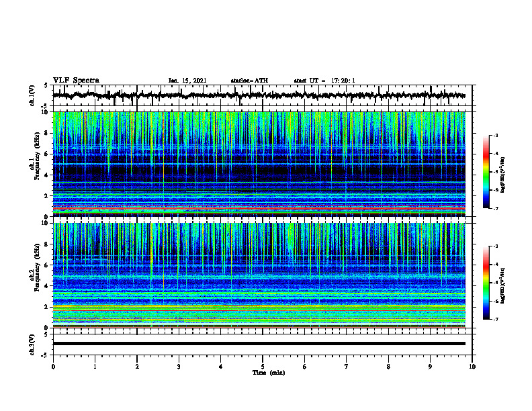The height and width of the screenshot is (411, 532).
Task: Click the "10" tick on the time axis
Action: (x=472, y=367)
